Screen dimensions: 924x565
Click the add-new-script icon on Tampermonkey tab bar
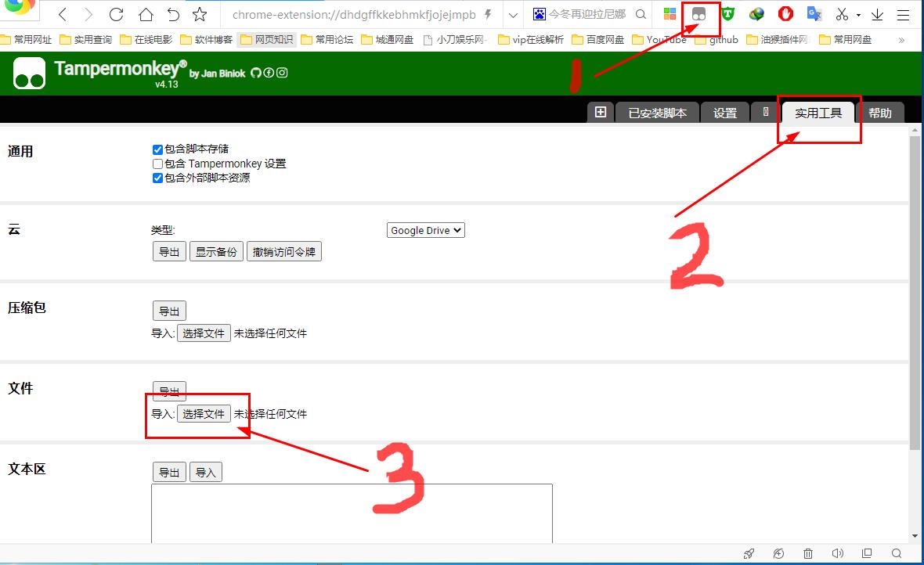click(x=601, y=112)
